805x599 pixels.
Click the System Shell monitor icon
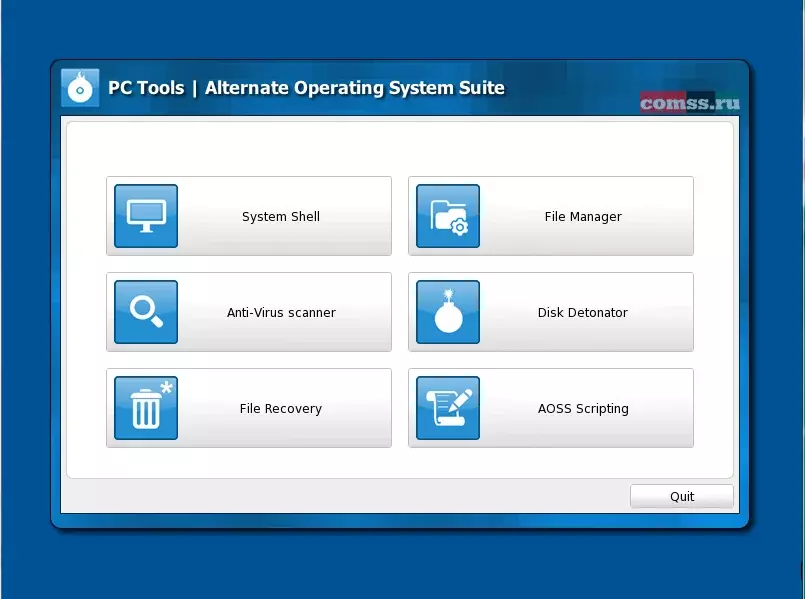(x=146, y=216)
